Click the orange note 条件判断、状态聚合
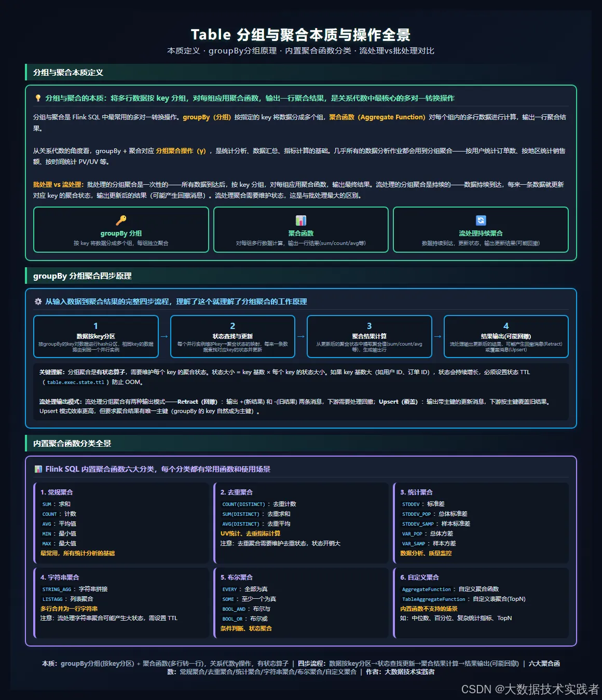 246,629
